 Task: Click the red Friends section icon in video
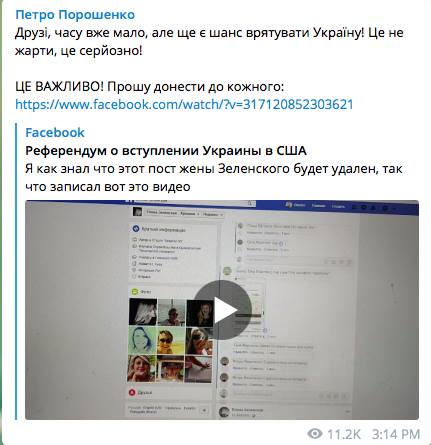click(132, 392)
